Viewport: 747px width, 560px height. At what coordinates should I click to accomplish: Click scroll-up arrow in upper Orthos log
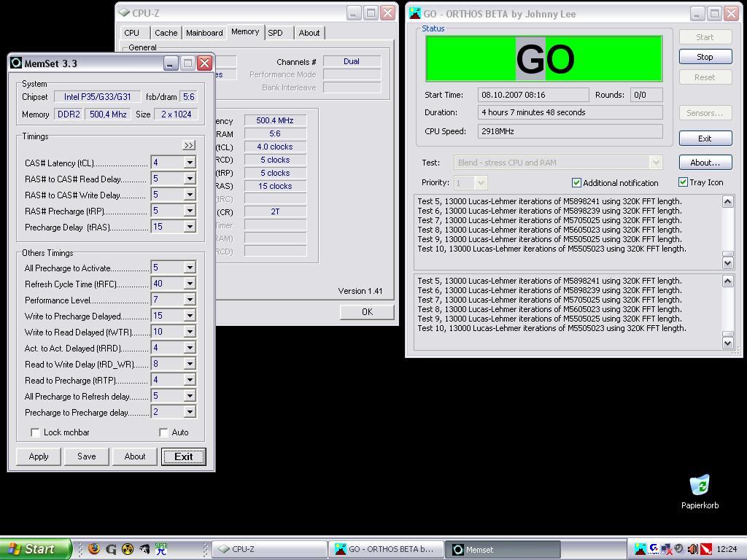(727, 201)
